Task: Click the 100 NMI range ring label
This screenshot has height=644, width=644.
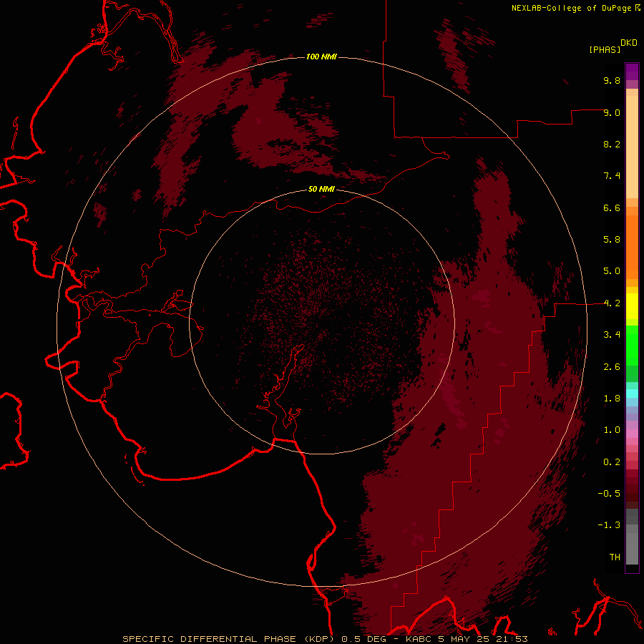Action: tap(321, 57)
